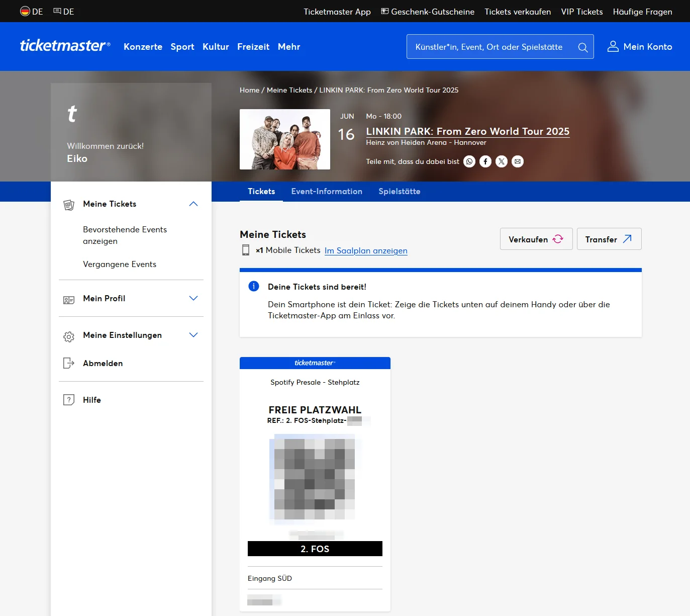This screenshot has width=690, height=616.
Task: Click Willkommen zurück greeting text
Action: point(106,146)
